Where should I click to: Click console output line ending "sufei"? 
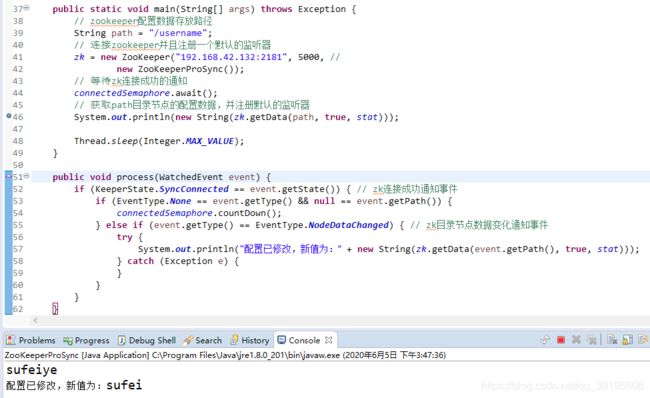(74, 385)
